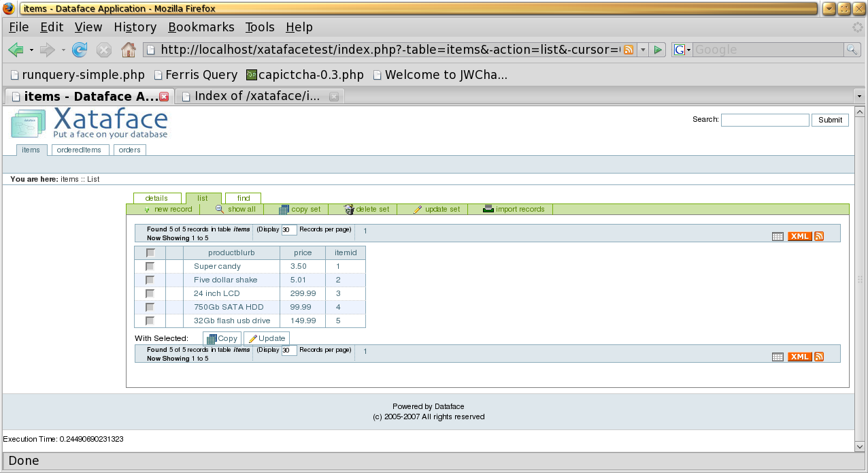
Task: Go back with the green arrow
Action: (x=16, y=50)
